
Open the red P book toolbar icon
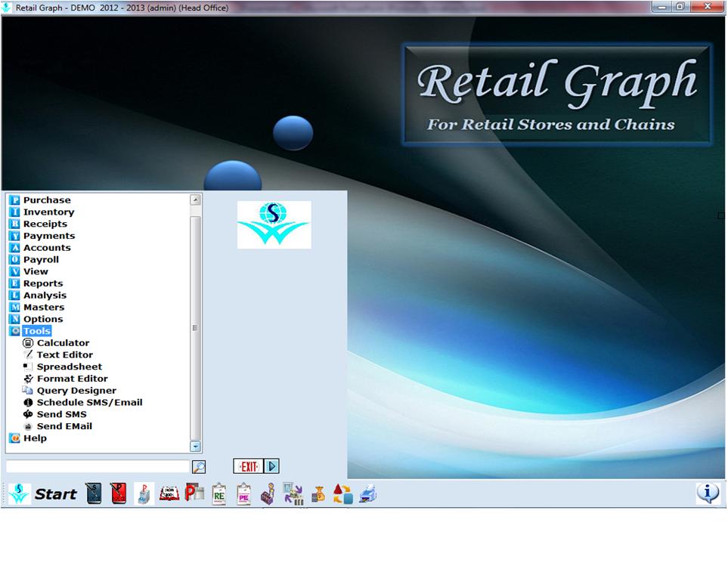tap(119, 493)
